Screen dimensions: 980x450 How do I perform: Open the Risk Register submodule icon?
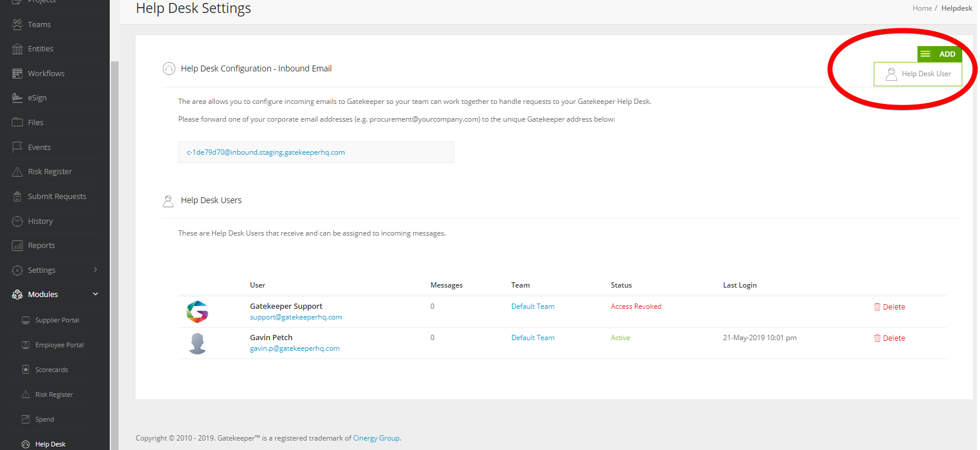pos(25,394)
